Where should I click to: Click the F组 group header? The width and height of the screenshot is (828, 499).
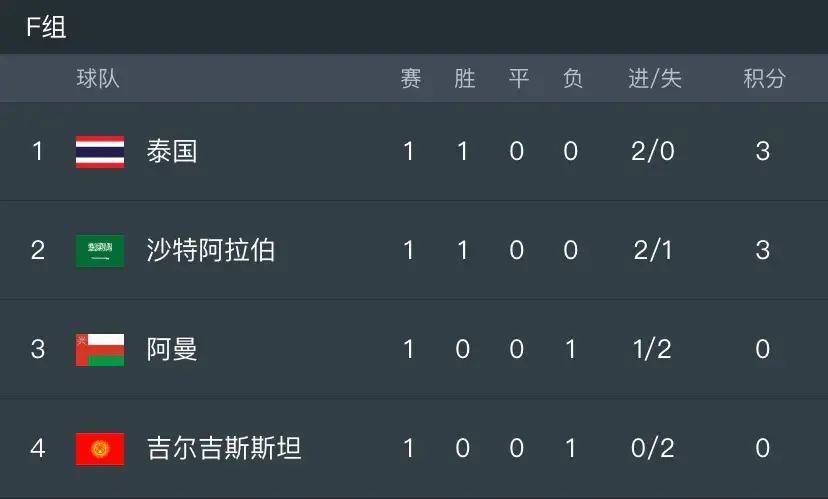coord(46,27)
